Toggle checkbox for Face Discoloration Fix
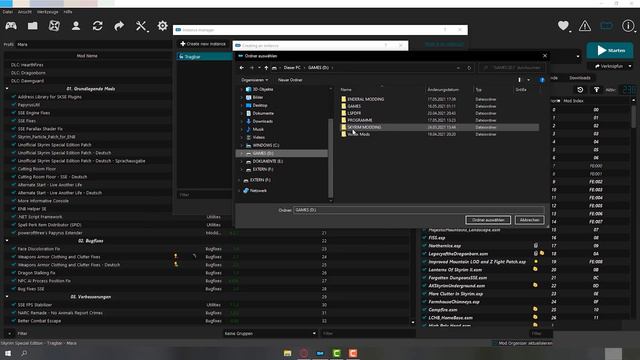The height and width of the screenshot is (360, 640). (13, 249)
